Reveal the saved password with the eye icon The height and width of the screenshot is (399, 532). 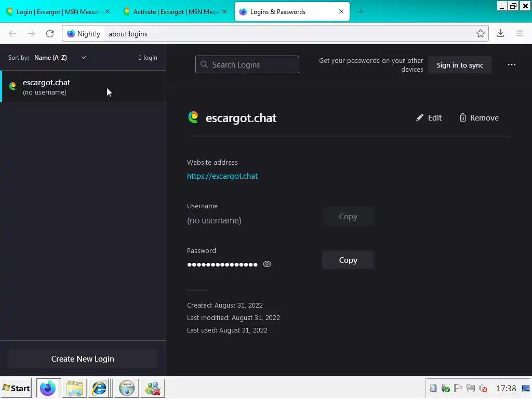click(267, 264)
